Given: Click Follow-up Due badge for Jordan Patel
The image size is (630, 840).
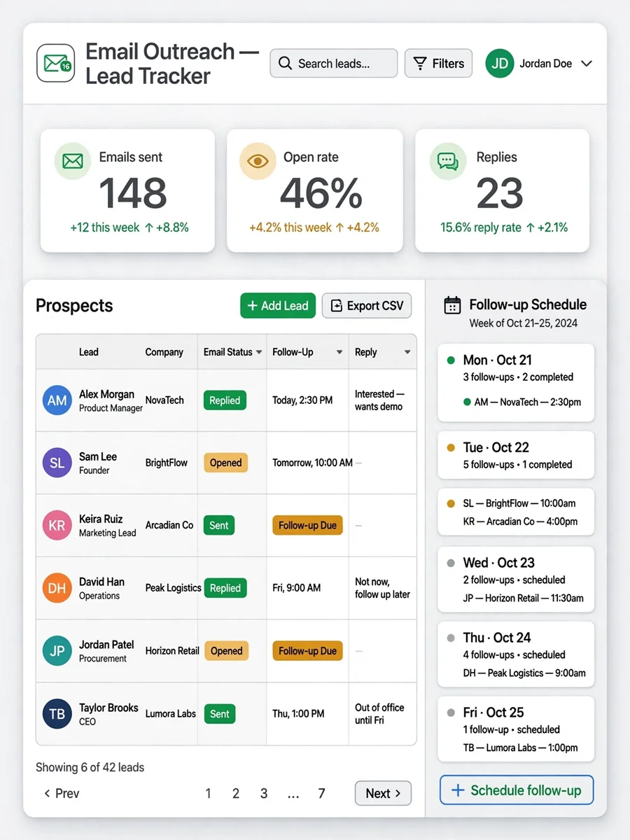Looking at the screenshot, I should pyautogui.click(x=307, y=651).
